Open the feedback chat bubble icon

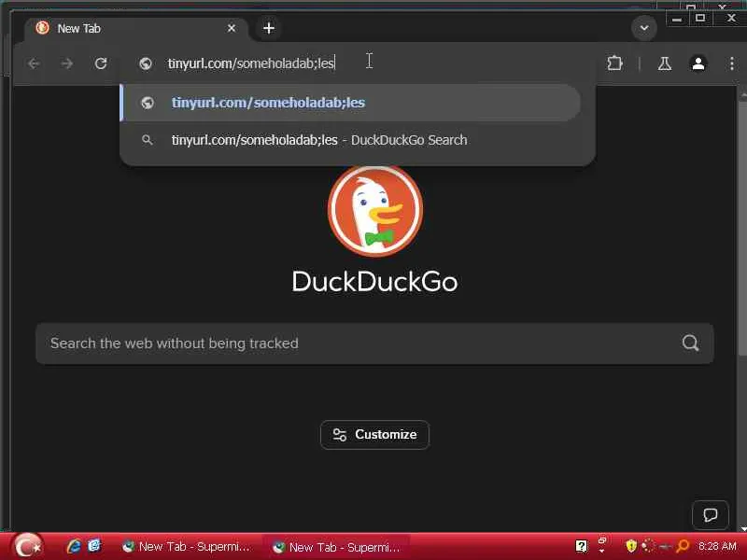click(710, 515)
